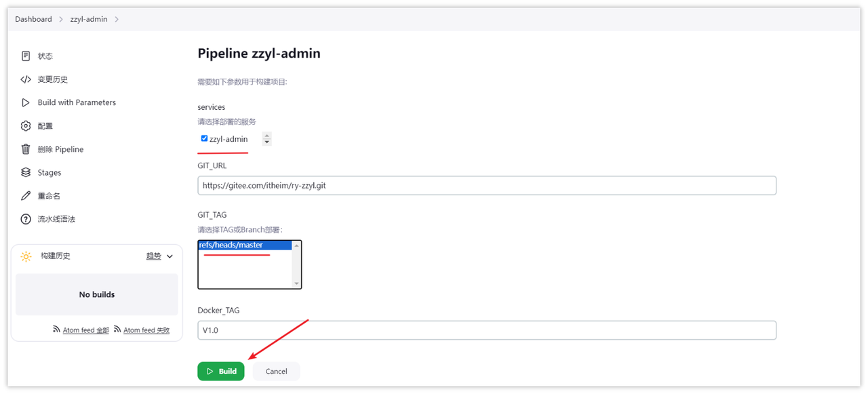Viewport: 868px width, 394px height.
Task: Select refs/heads/master in the GIT_TAG list
Action: pyautogui.click(x=245, y=245)
